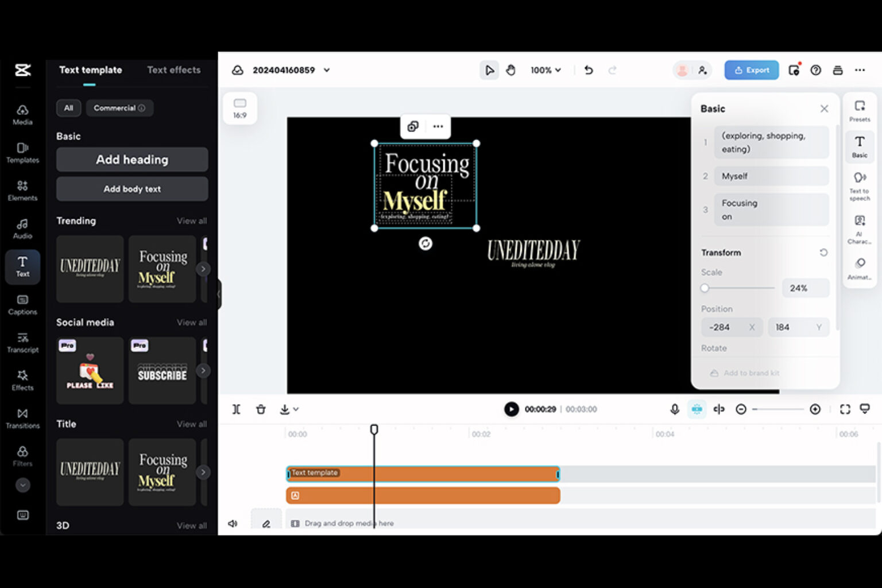Image resolution: width=882 pixels, height=588 pixels.
Task: Click the Presets panel icon
Action: 859,109
